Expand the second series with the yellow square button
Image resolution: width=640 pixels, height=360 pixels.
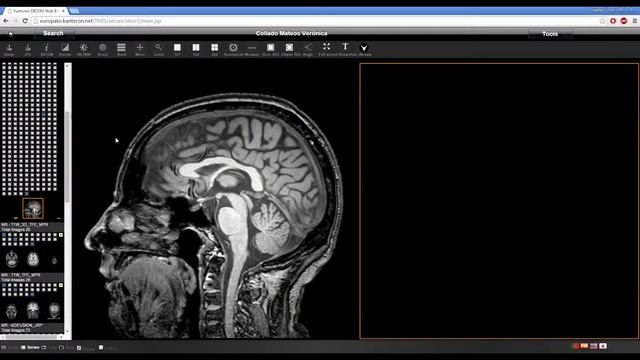pyautogui.click(x=61, y=285)
